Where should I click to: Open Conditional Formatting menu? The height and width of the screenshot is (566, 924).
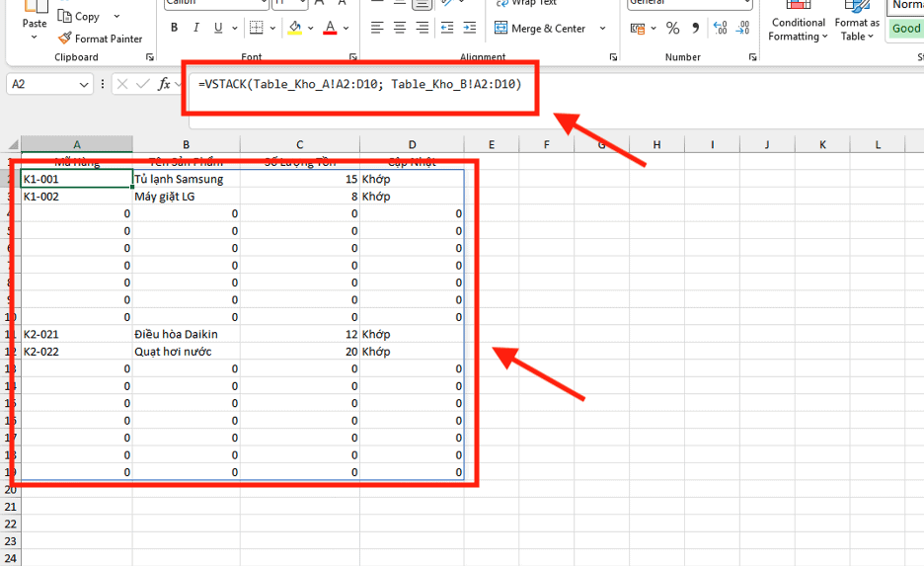tap(799, 23)
